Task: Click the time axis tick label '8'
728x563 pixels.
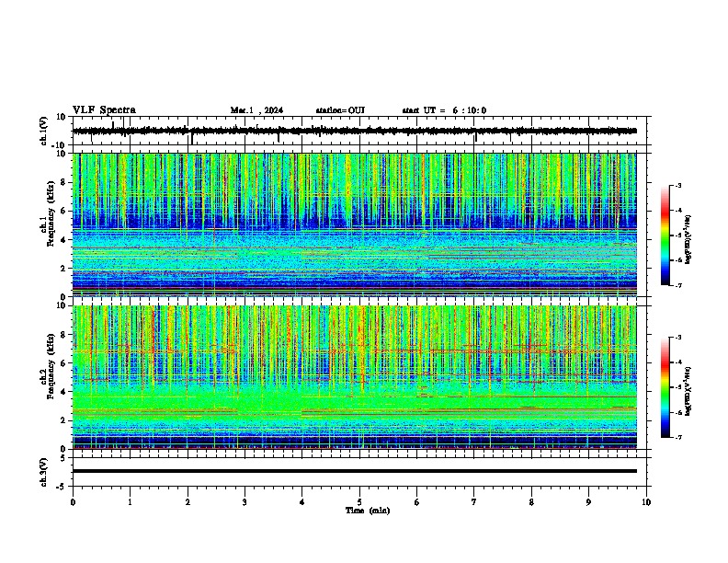Action: pos(531,502)
